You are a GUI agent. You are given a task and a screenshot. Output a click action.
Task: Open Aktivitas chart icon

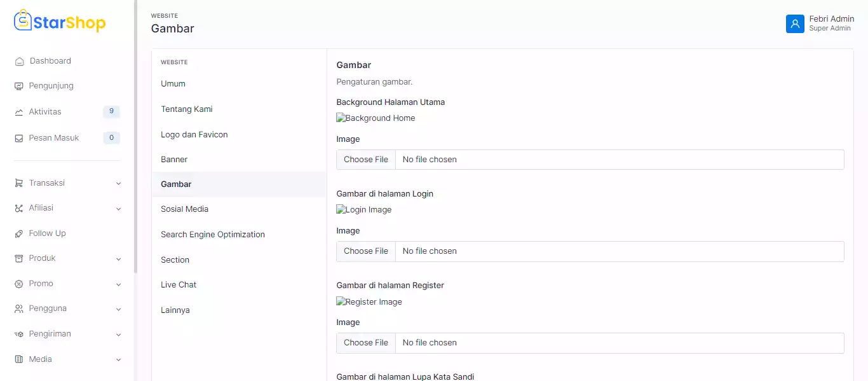(19, 112)
